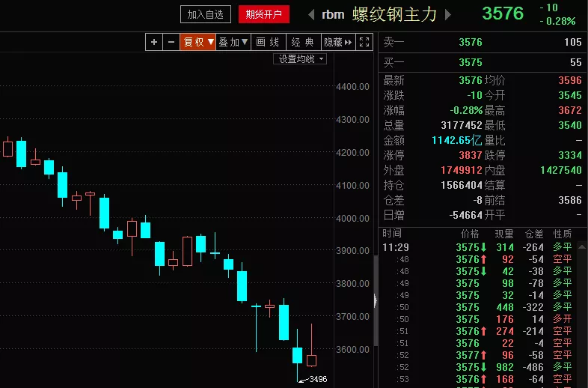This screenshot has height=388, width=588.
Task: Click tick price 3577 in trade list
Action: pos(468,355)
